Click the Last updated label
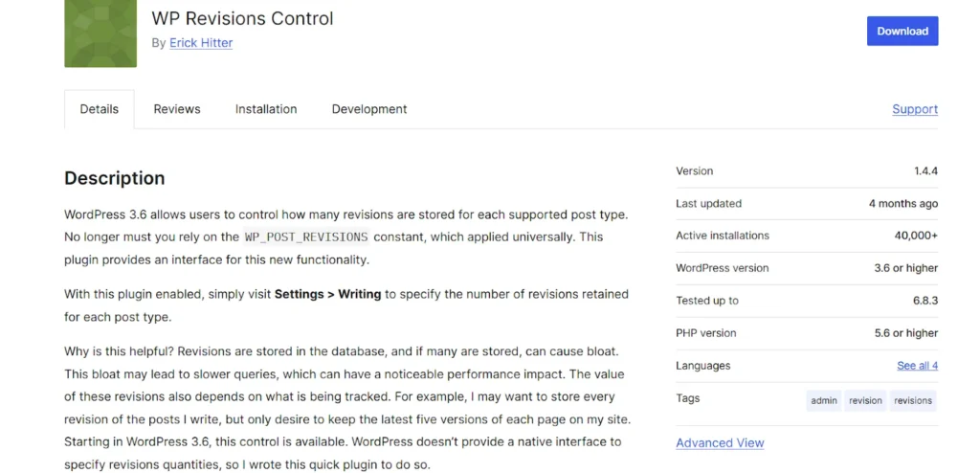 pos(709,203)
